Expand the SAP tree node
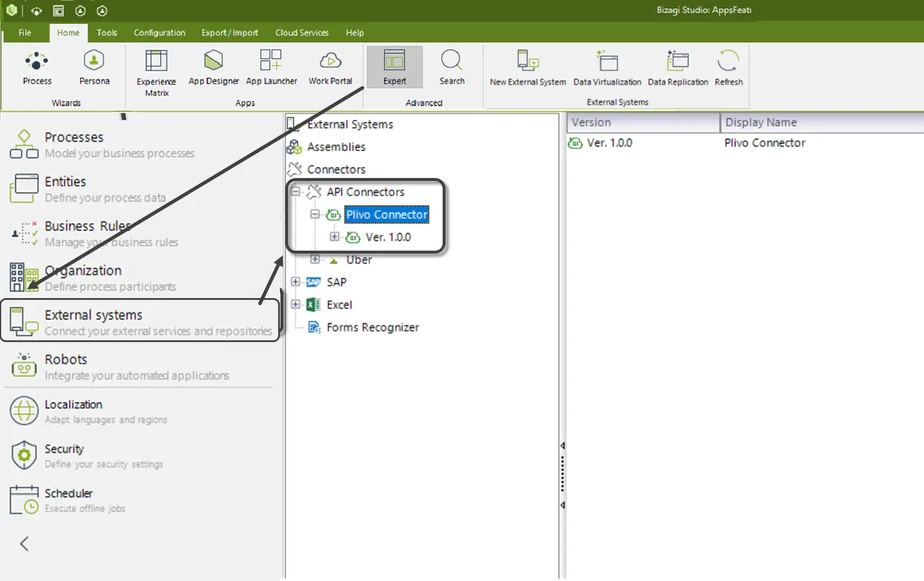This screenshot has width=924, height=581. [296, 282]
